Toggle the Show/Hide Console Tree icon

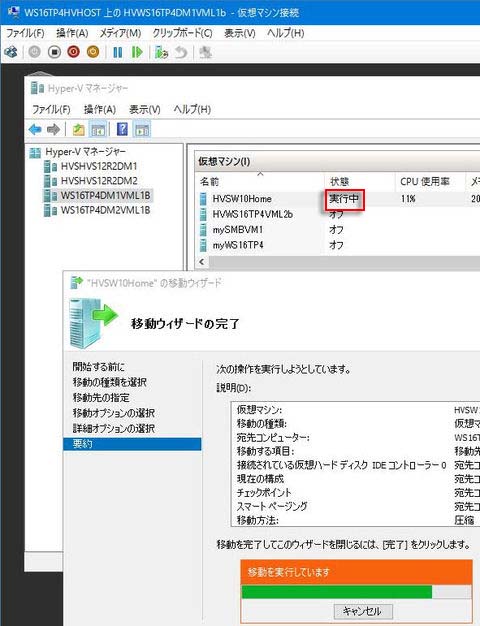point(98,129)
